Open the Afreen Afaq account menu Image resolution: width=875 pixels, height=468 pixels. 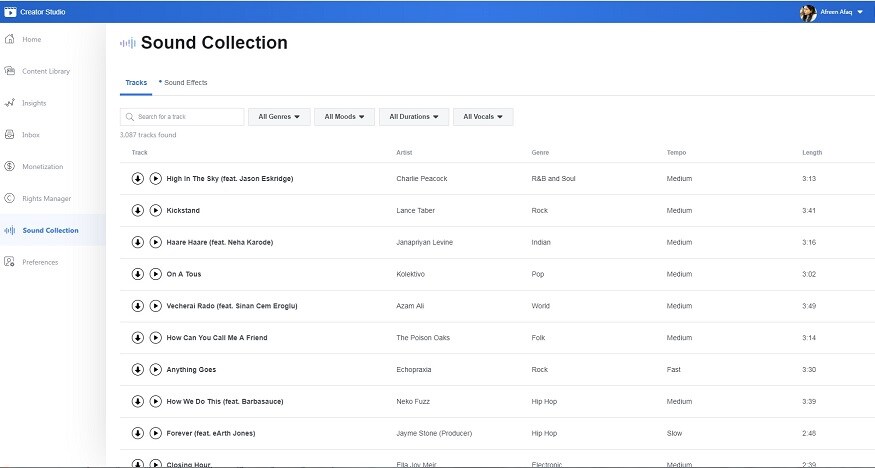pyautogui.click(x=835, y=12)
